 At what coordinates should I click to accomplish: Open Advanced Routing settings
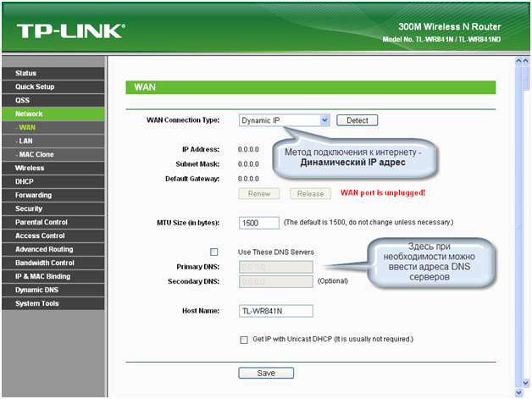coord(53,250)
